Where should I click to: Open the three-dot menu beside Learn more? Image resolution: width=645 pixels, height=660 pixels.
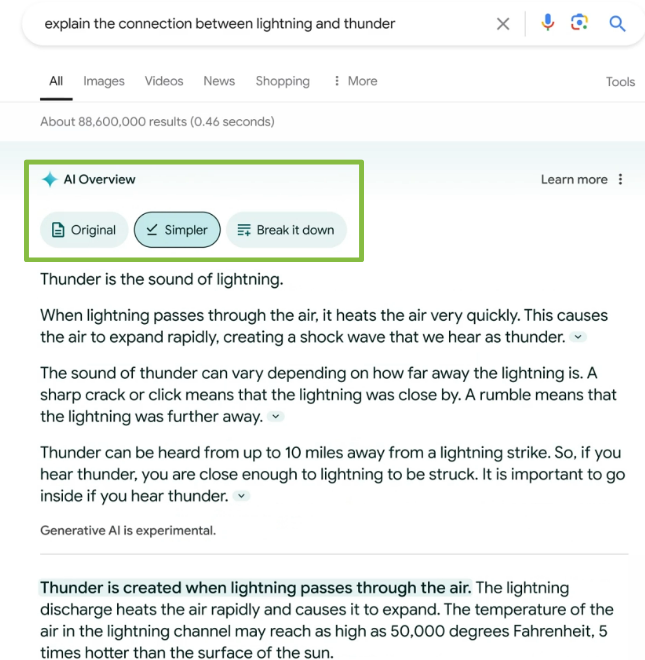620,179
